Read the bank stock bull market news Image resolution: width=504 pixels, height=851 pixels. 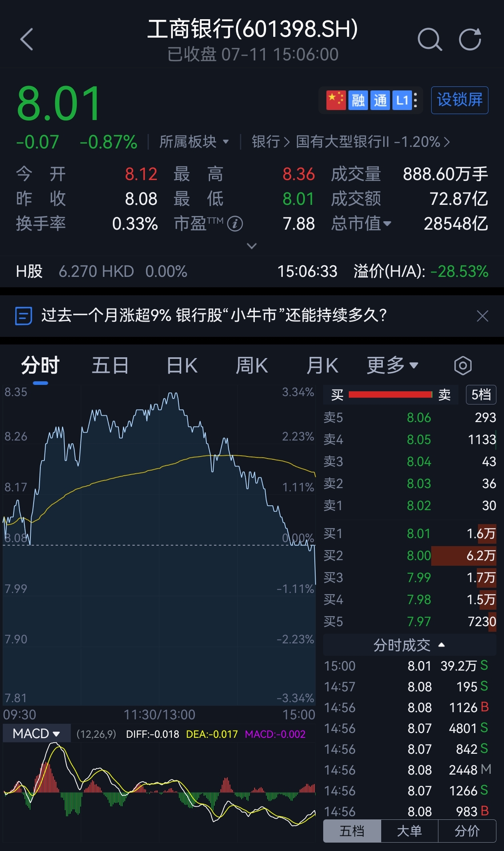[214, 316]
